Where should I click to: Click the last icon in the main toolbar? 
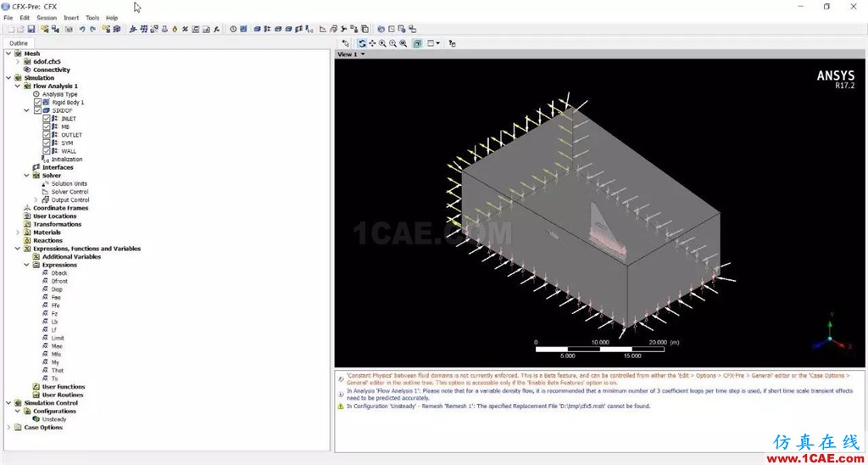pyautogui.click(x=413, y=29)
